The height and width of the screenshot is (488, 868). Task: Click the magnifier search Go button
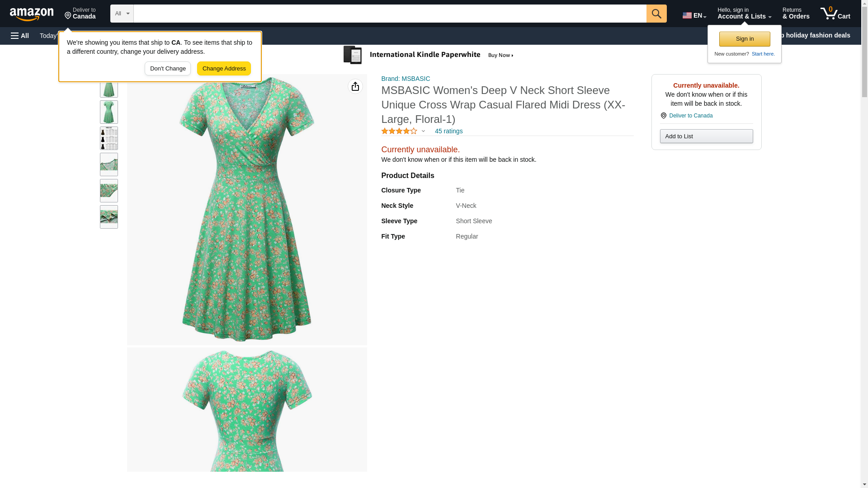656,14
